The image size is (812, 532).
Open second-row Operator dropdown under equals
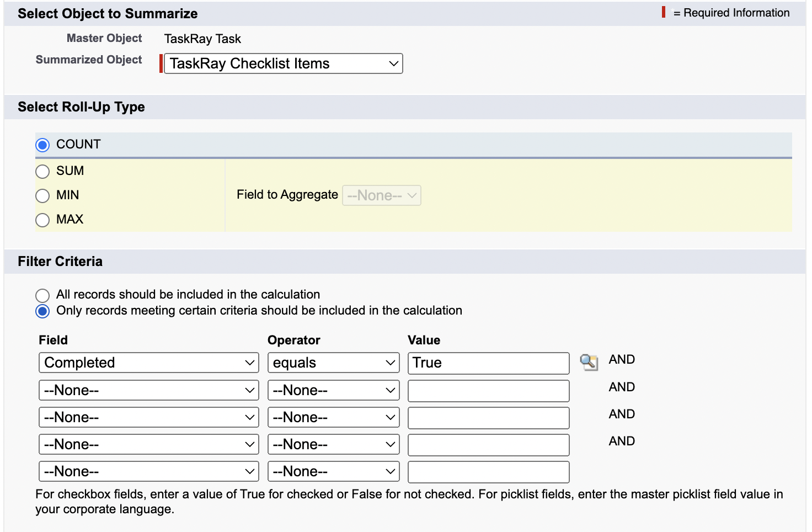click(334, 390)
